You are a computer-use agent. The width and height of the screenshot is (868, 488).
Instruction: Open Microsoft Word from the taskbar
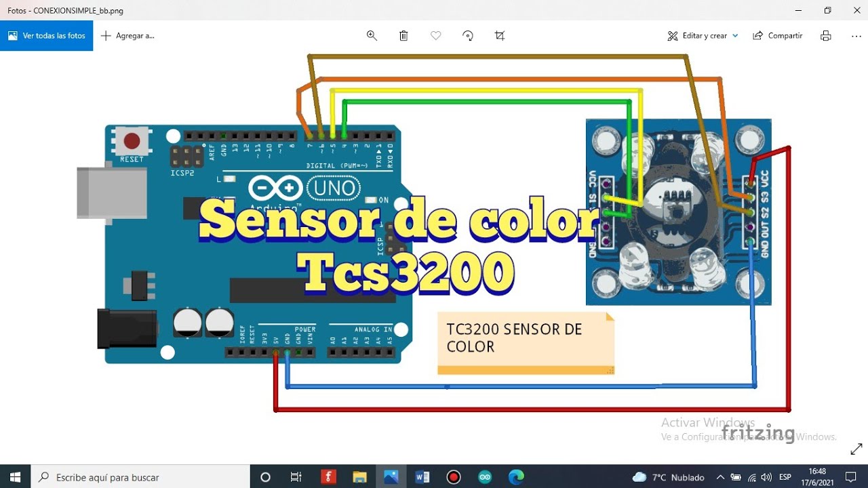pos(422,477)
